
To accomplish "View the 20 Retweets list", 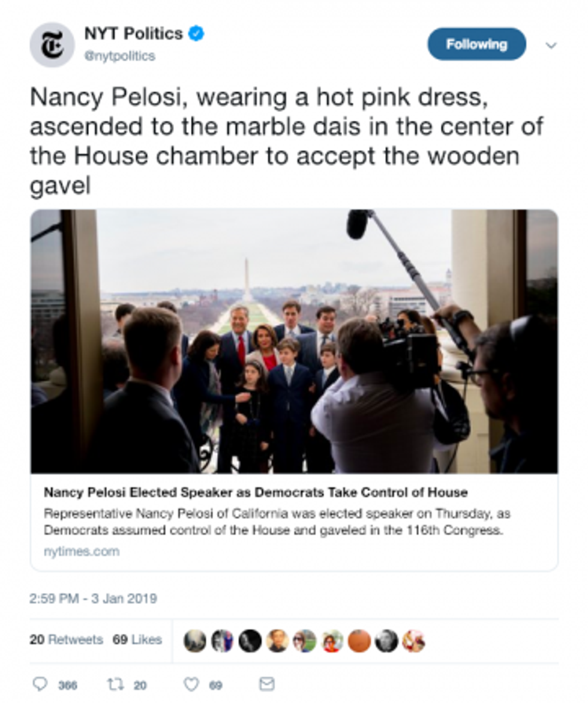I will (66, 640).
